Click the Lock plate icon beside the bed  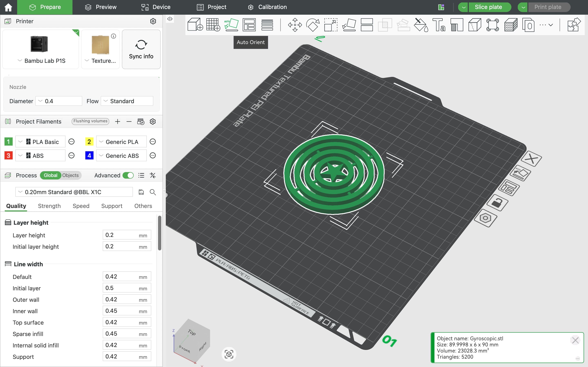(x=497, y=202)
